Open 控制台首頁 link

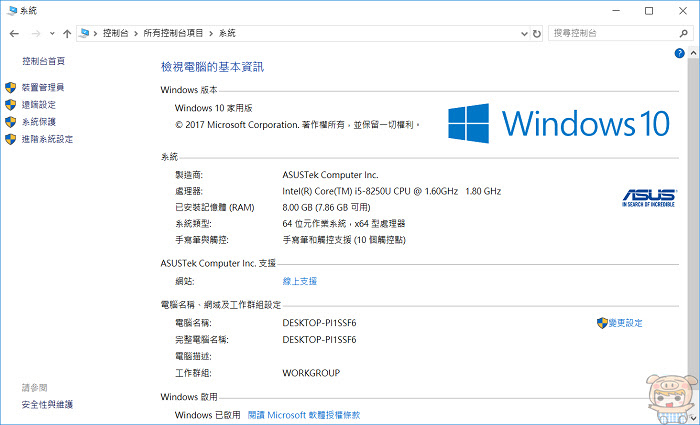[44, 61]
